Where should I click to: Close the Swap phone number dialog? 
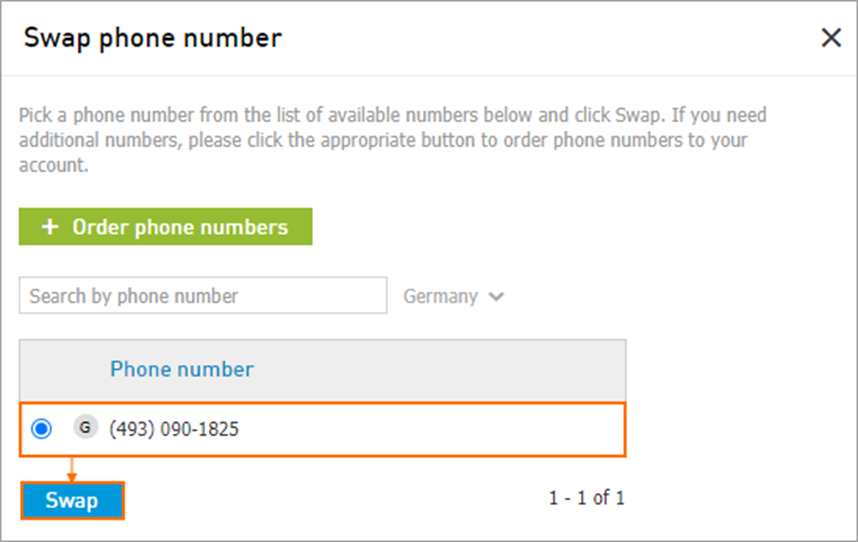coord(831,38)
